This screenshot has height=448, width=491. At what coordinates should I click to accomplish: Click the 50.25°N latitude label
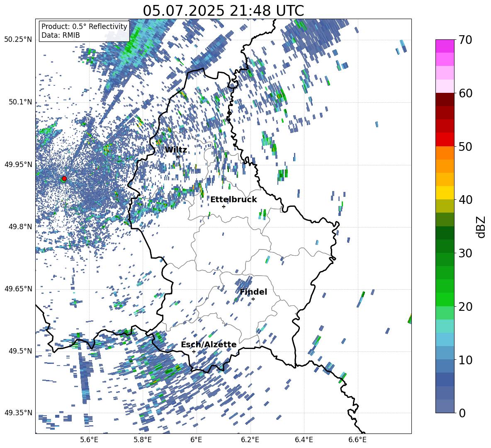18,40
